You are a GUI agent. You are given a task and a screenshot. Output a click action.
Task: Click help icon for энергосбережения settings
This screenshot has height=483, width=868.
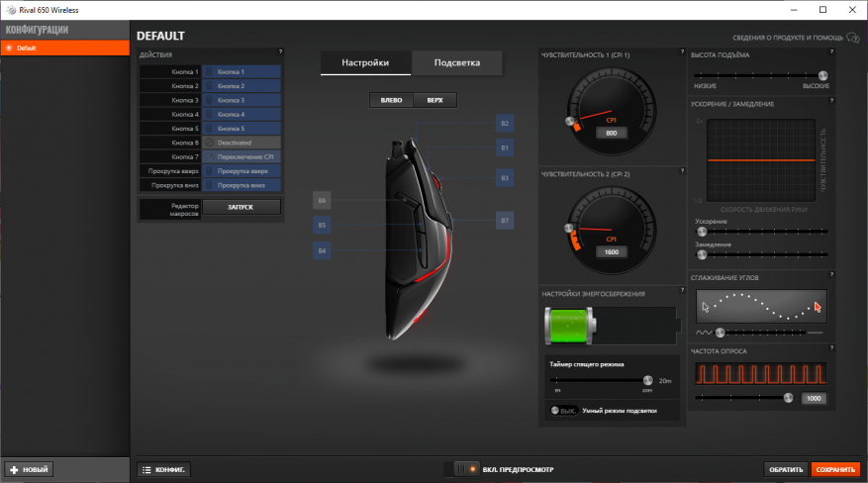pyautogui.click(x=682, y=290)
